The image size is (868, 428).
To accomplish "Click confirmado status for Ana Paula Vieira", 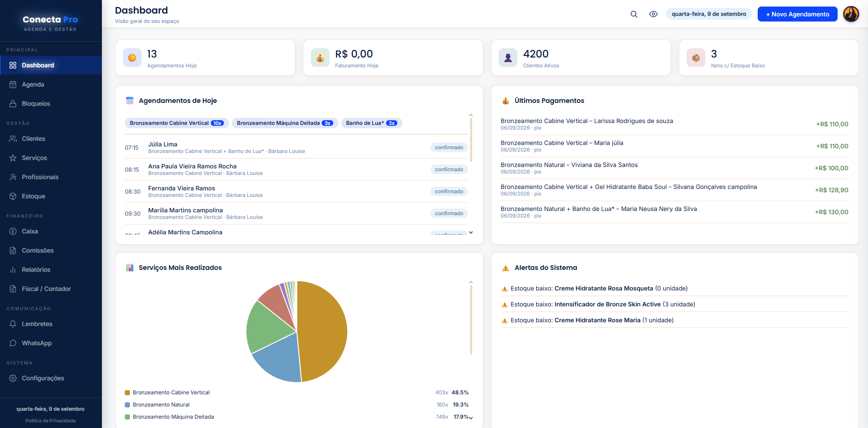I will click(449, 169).
